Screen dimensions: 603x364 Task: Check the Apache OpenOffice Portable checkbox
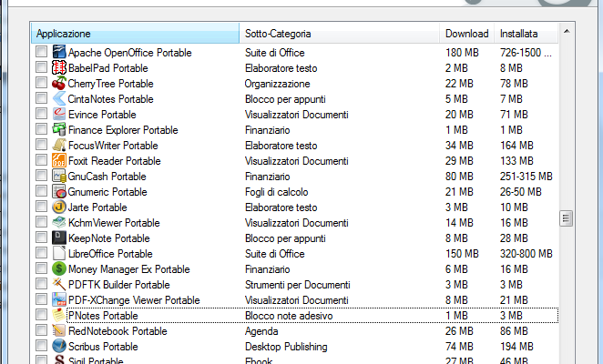pyautogui.click(x=41, y=52)
